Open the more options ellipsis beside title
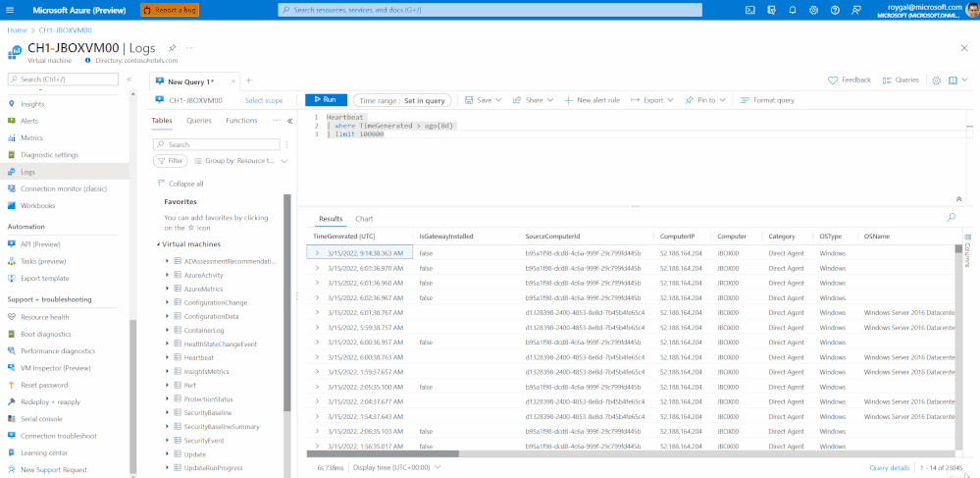980x478 pixels. (x=189, y=47)
